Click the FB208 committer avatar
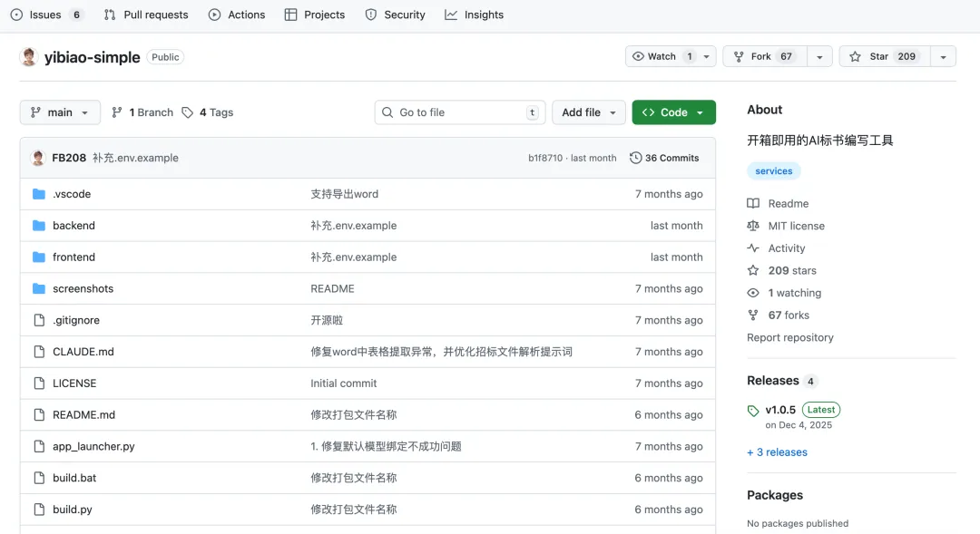This screenshot has height=534, width=980. tap(38, 158)
